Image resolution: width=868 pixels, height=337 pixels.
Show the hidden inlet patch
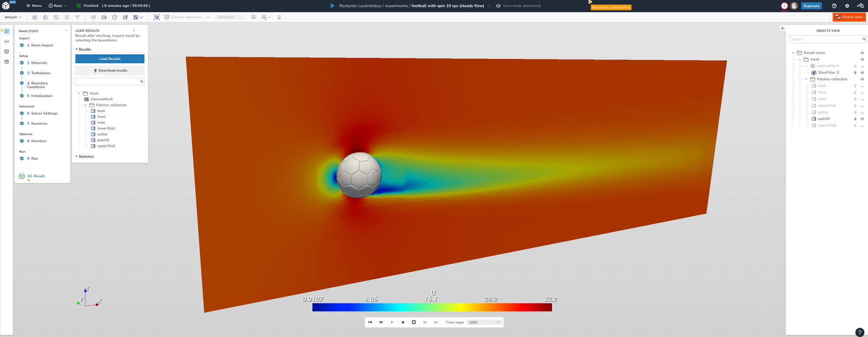tap(862, 99)
